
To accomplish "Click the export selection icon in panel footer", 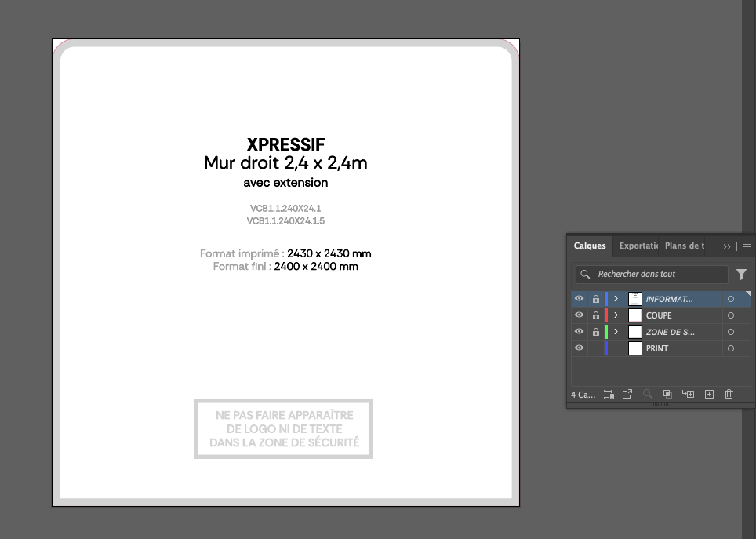I will pyautogui.click(x=627, y=395).
